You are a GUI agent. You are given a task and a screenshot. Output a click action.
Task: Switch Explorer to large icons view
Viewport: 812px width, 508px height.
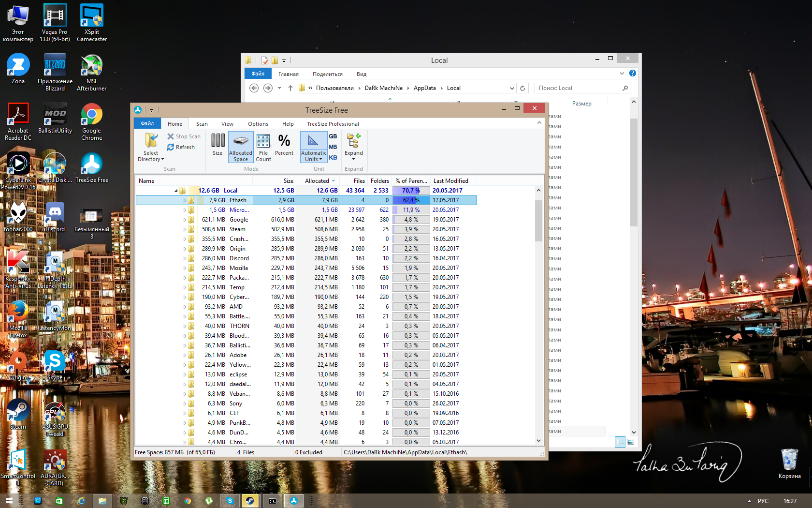click(631, 442)
